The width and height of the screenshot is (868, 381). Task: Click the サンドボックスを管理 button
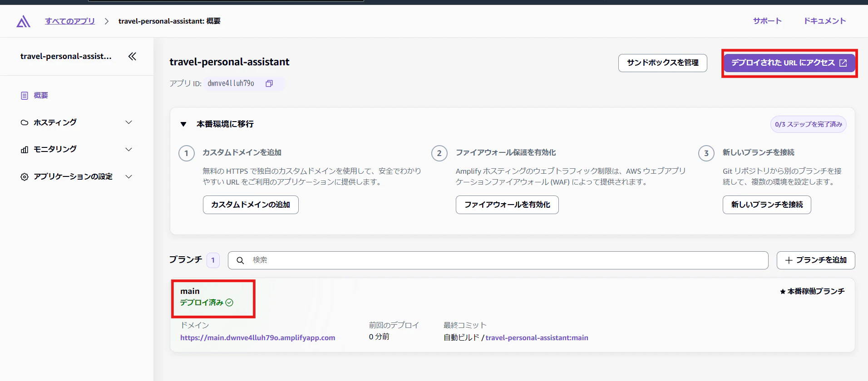tap(663, 63)
